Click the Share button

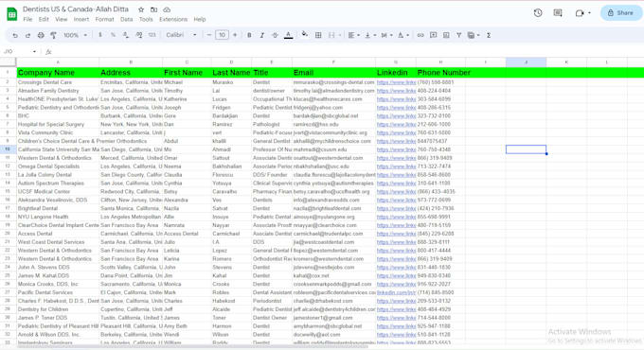click(620, 12)
